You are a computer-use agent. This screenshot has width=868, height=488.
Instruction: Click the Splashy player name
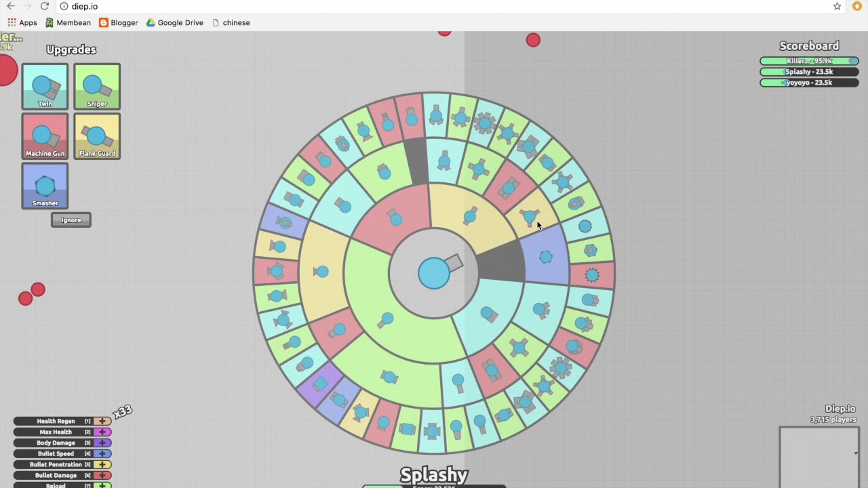coord(434,474)
